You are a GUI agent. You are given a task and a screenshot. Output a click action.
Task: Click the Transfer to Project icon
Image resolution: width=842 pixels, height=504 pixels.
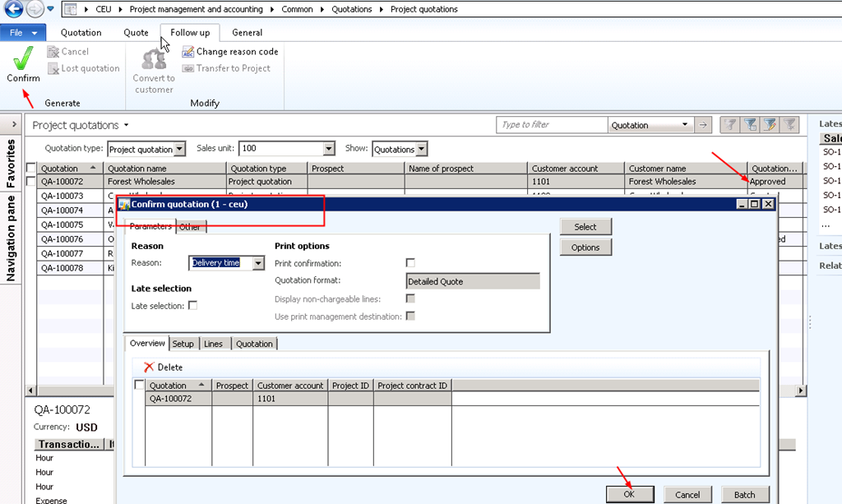187,68
